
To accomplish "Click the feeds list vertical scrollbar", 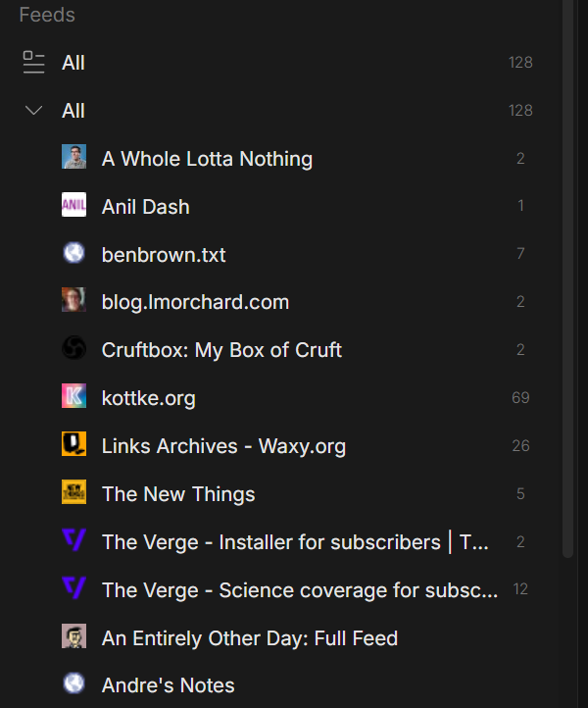I will tap(567, 279).
